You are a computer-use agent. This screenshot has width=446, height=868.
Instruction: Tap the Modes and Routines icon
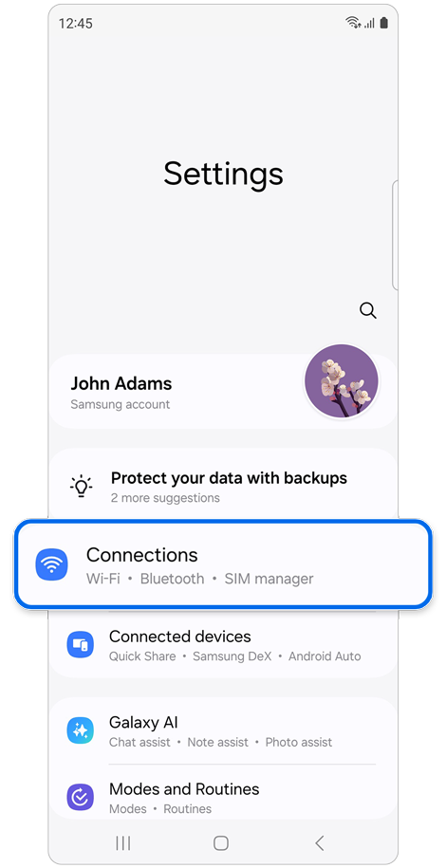[81, 797]
